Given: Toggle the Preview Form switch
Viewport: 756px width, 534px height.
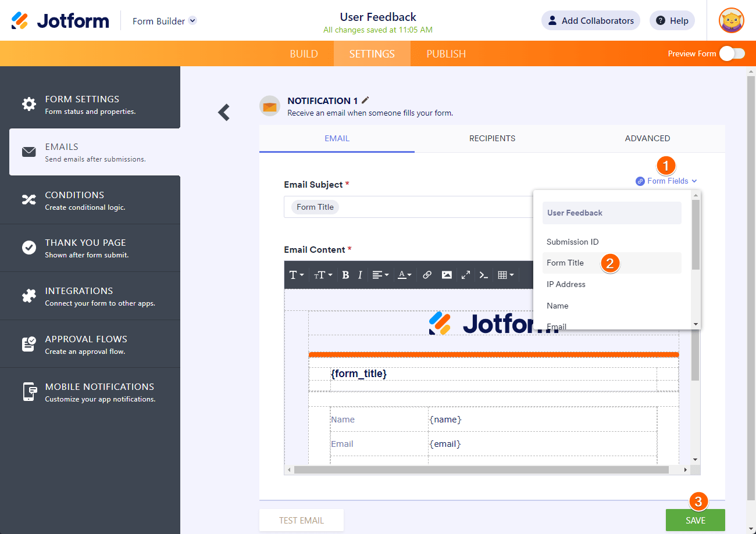Looking at the screenshot, I should click(x=732, y=53).
